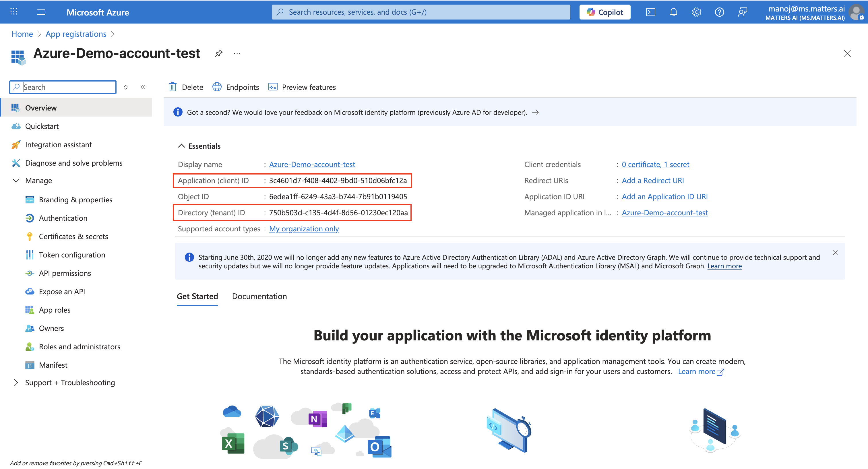
Task: Open Learn more identity platform external link
Action: (701, 372)
